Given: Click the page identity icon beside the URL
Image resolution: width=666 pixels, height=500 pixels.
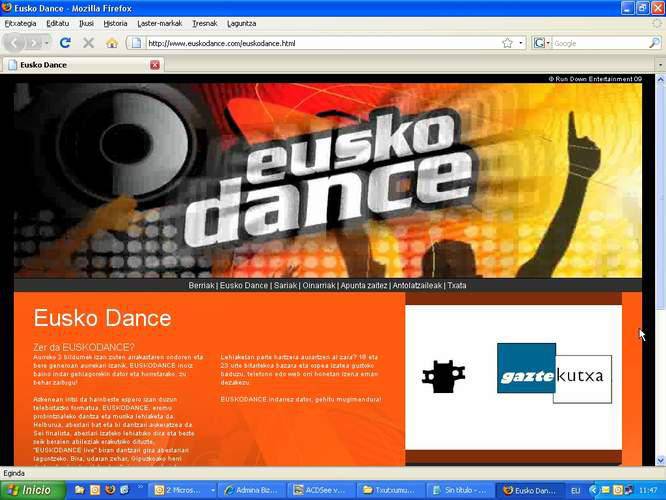Looking at the screenshot, I should pyautogui.click(x=136, y=43).
